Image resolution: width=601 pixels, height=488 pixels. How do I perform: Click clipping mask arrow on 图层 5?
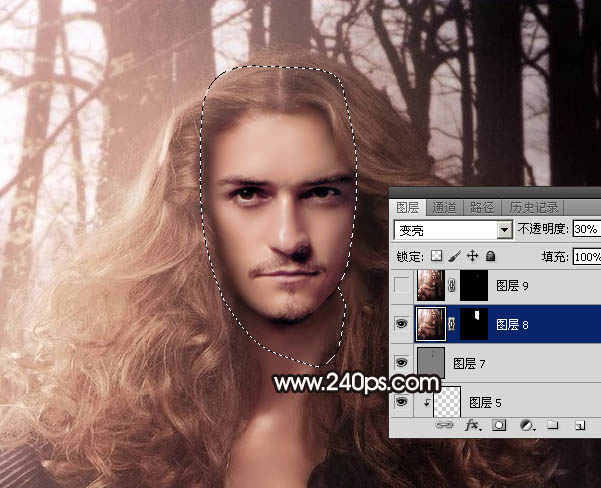(427, 402)
